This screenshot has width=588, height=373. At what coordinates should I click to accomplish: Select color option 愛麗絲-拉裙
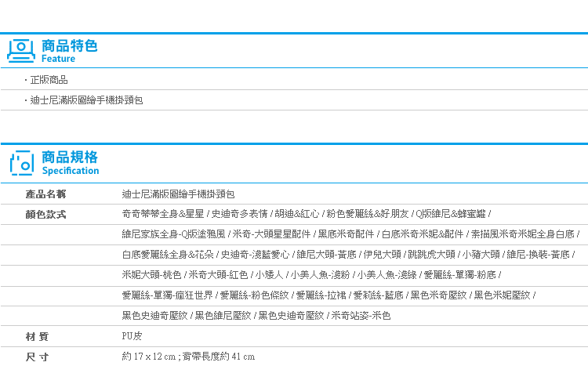321,295
